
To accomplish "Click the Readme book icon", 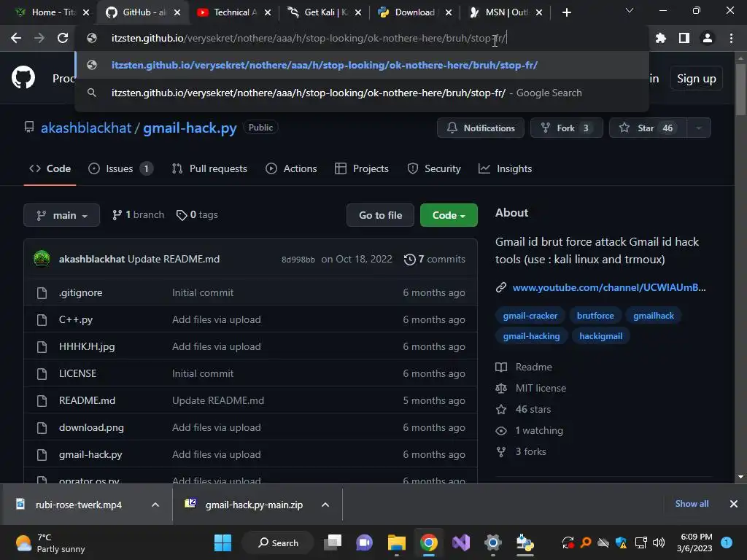I will 501,367.
